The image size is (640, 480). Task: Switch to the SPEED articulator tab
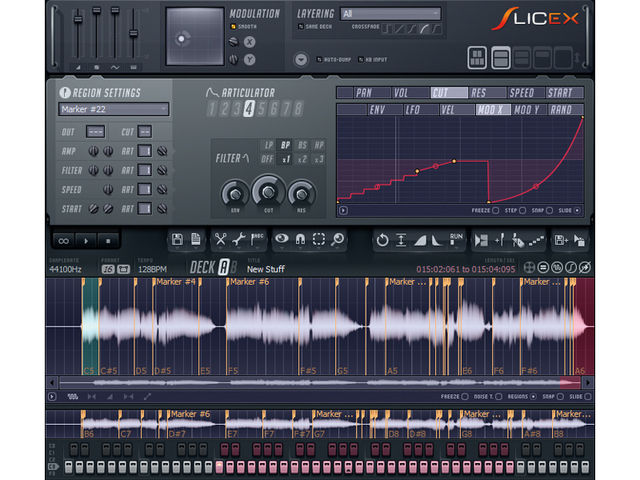tap(526, 93)
